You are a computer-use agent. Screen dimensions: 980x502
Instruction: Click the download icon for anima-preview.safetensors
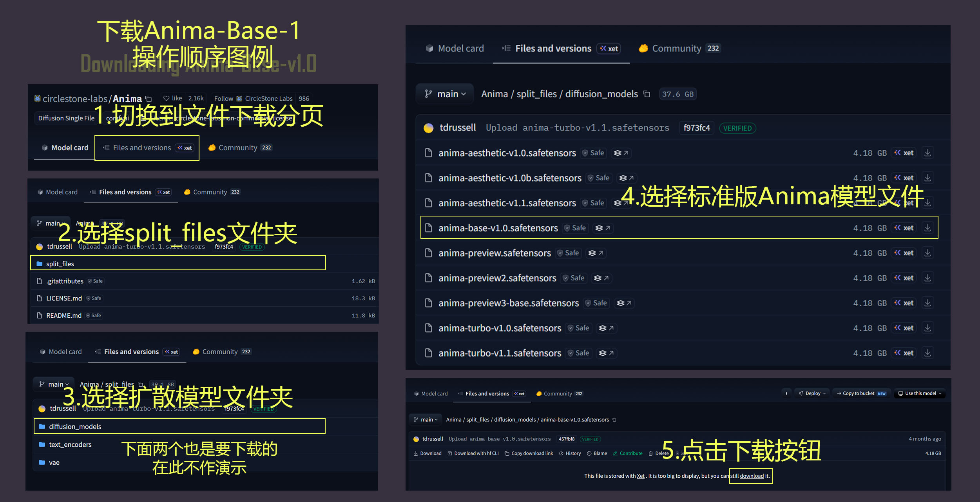927,253
